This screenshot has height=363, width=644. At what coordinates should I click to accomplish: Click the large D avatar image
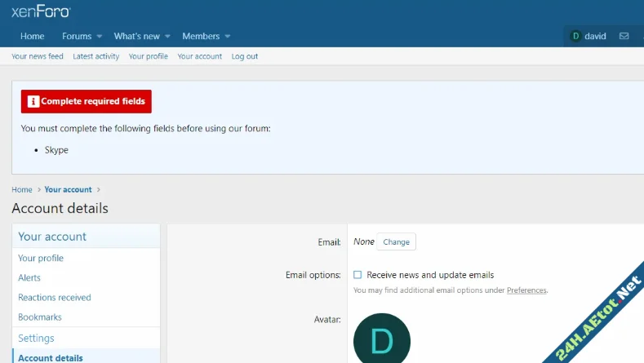(x=381, y=341)
